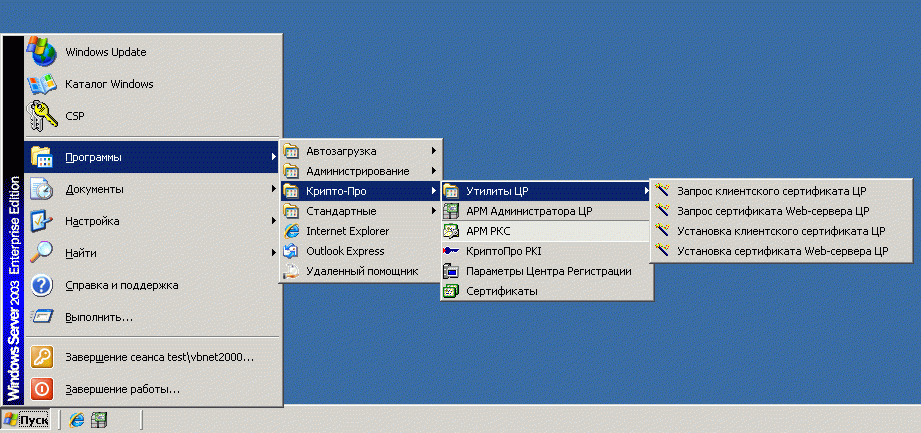The width and height of the screenshot is (921, 433).
Task: Click the Сертификаты icon
Action: pos(451,291)
